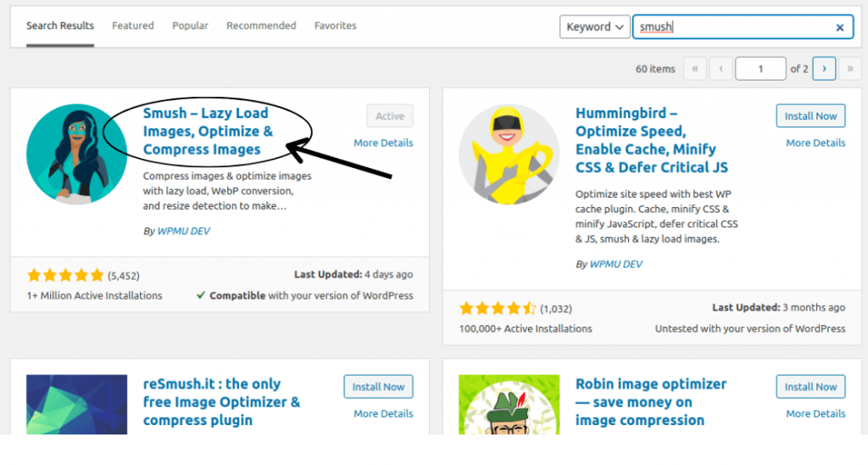This screenshot has width=868, height=465.
Task: Click the first page double arrow
Action: [x=695, y=69]
